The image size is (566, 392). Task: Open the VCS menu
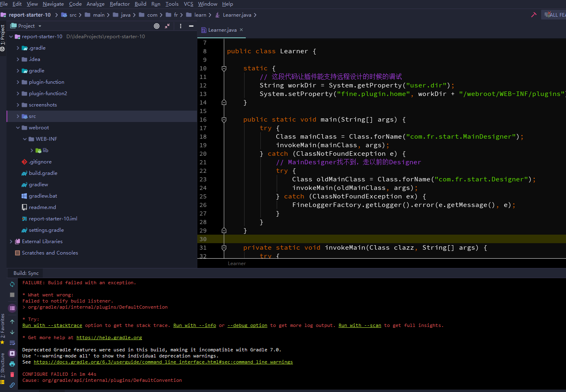pos(188,4)
